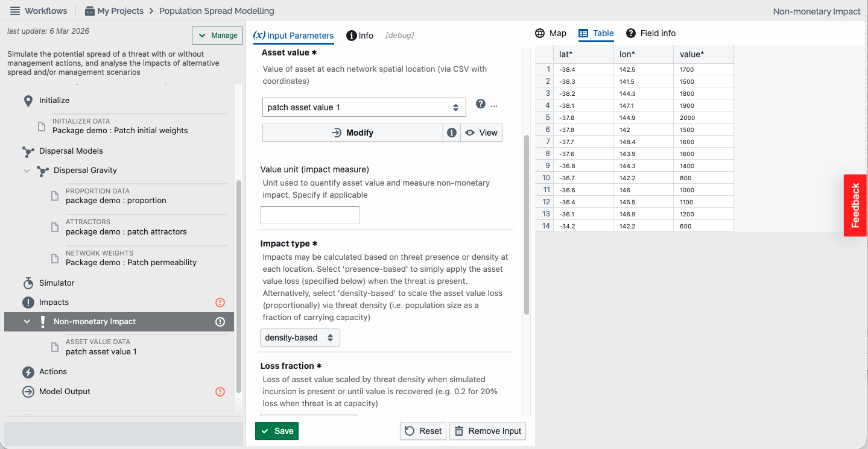Collapse the Dispersal Gravity tree node
Image resolution: width=868 pixels, height=449 pixels.
click(27, 171)
